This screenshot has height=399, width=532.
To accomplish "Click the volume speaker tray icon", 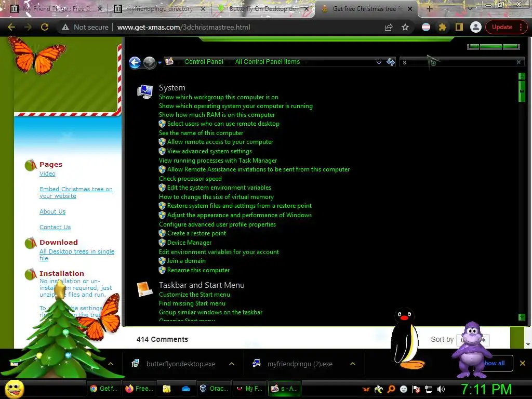I will pos(441,390).
